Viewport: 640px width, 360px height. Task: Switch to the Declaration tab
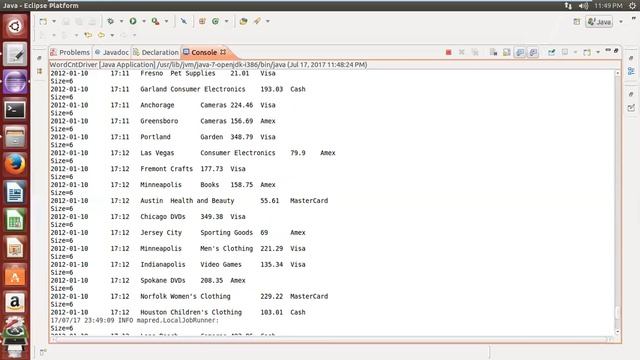(156, 52)
